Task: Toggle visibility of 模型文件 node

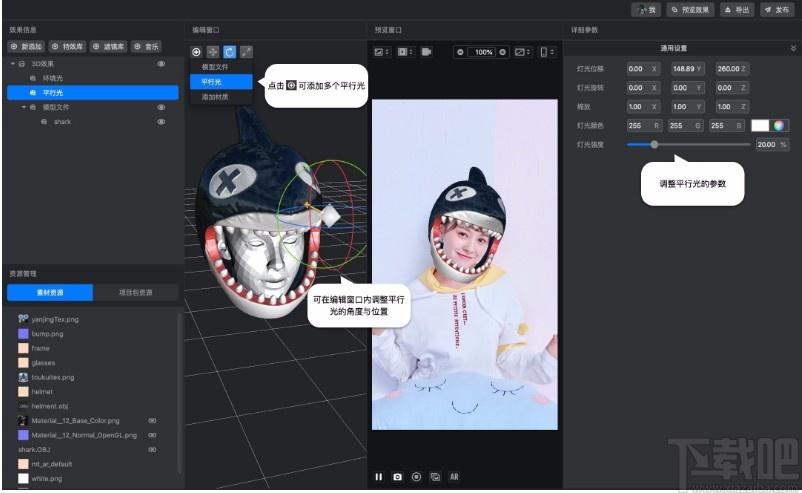Action: (x=161, y=107)
